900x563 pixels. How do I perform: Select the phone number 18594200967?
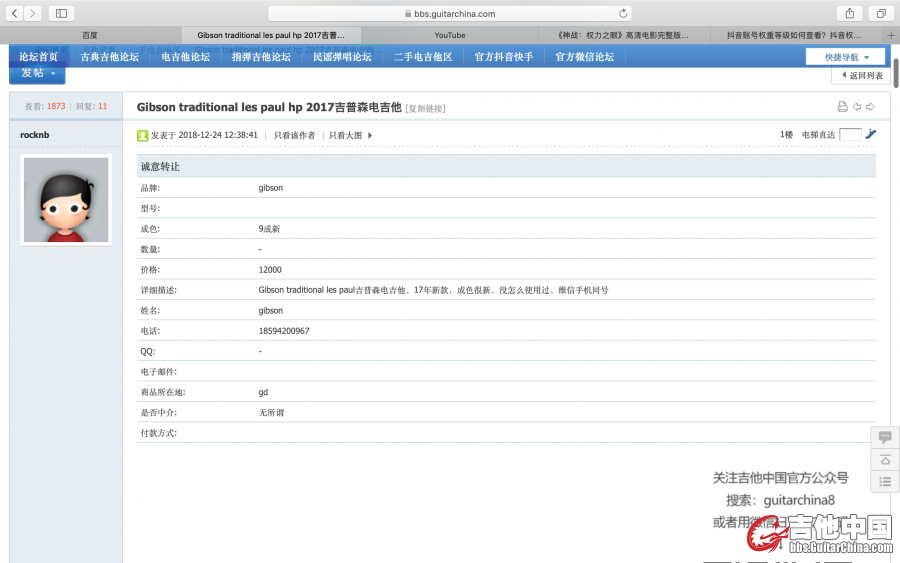[284, 331]
